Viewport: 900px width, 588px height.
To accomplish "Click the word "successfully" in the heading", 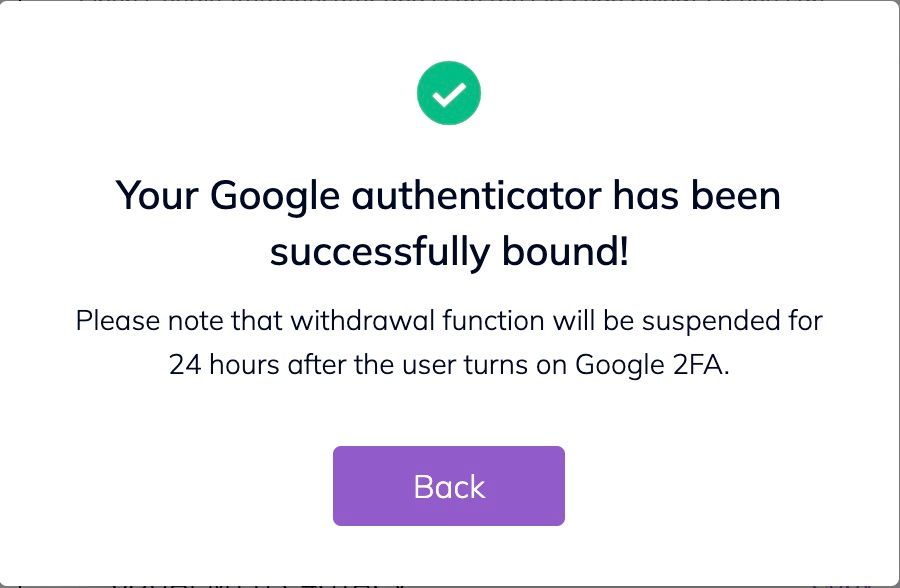I will pyautogui.click(x=373, y=251).
